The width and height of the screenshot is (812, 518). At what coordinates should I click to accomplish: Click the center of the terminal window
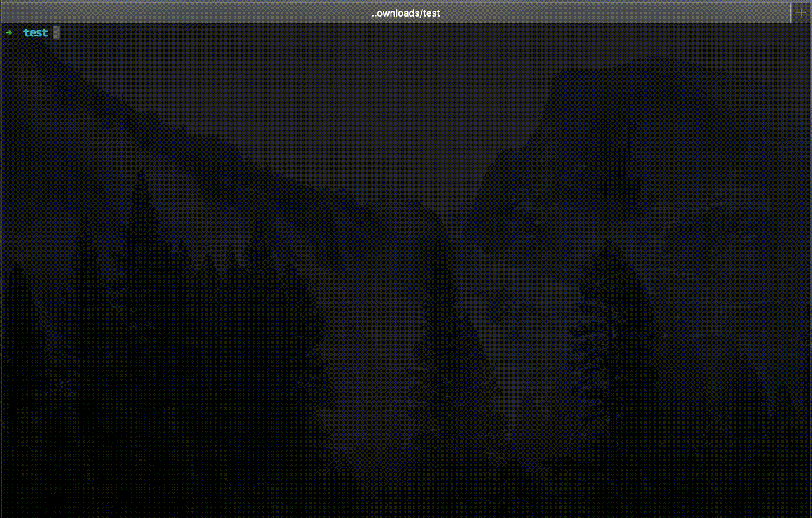pyautogui.click(x=406, y=270)
